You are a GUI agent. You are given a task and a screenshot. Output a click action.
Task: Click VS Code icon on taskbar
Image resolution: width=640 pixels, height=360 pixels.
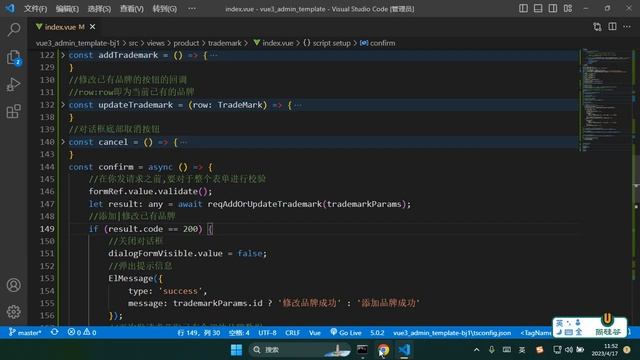pos(404,350)
